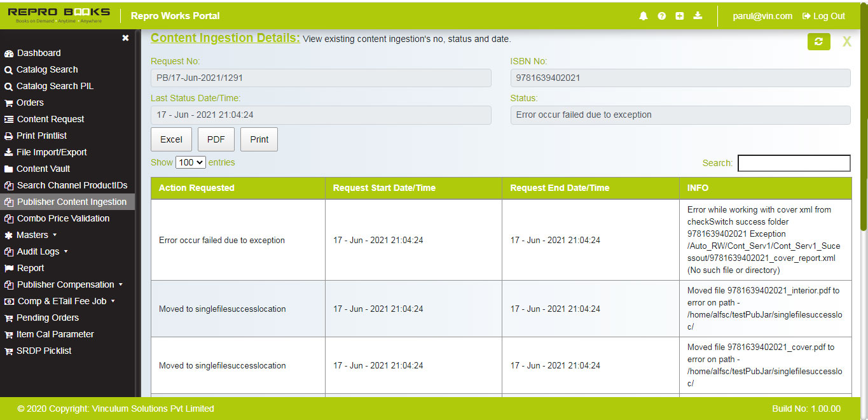Refresh the Content Ingestion Details panel
The height and width of the screenshot is (420, 868).
[x=820, y=41]
